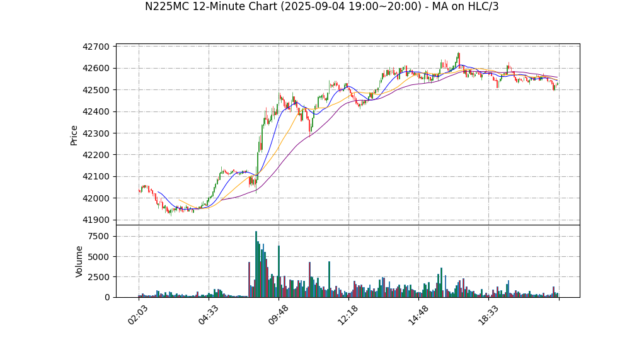Click the 42300 price axis label
Image resolution: width=644 pixels, height=362 pixels.
(96, 134)
